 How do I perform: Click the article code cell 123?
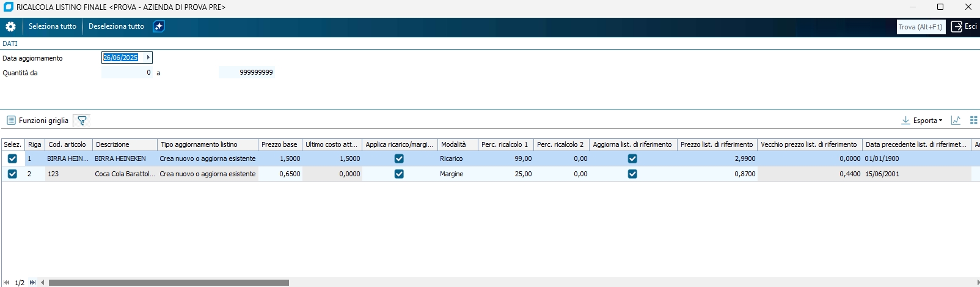[69, 174]
